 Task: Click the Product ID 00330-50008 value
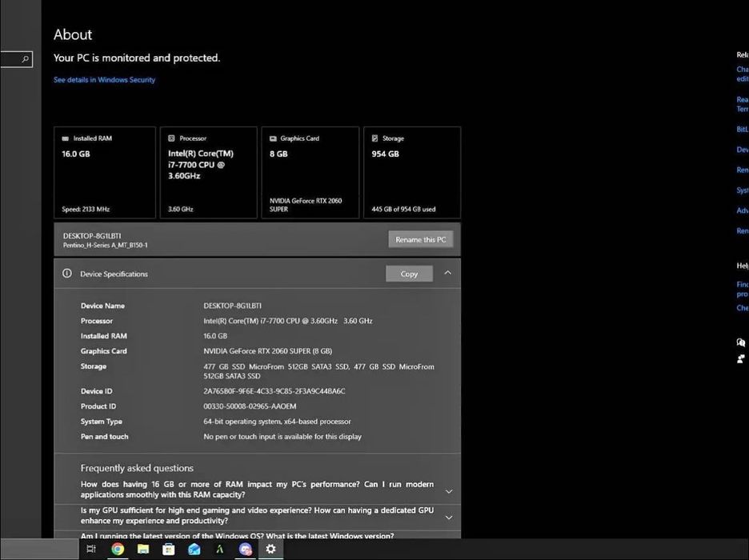[x=250, y=406]
